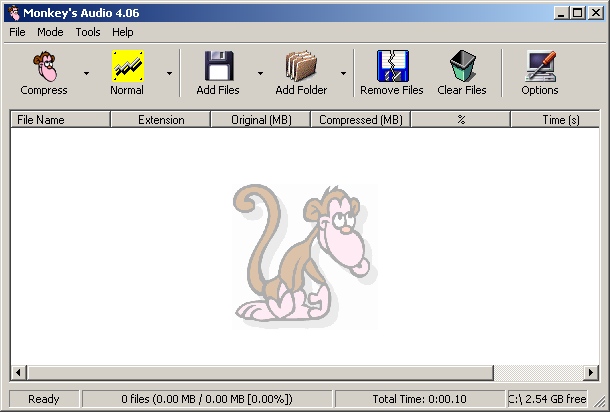Click the Remove Files broken disk icon
The image size is (610, 412).
pos(393,66)
